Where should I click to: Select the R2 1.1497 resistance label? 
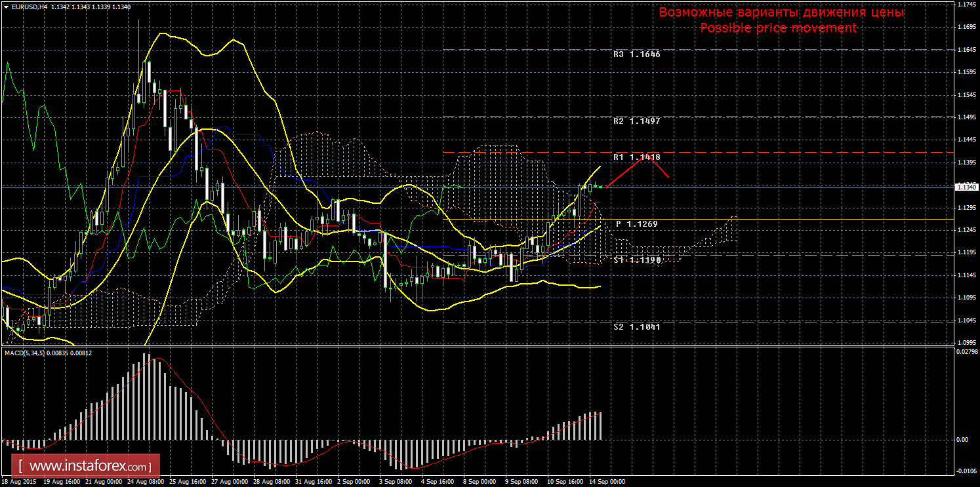pos(636,121)
